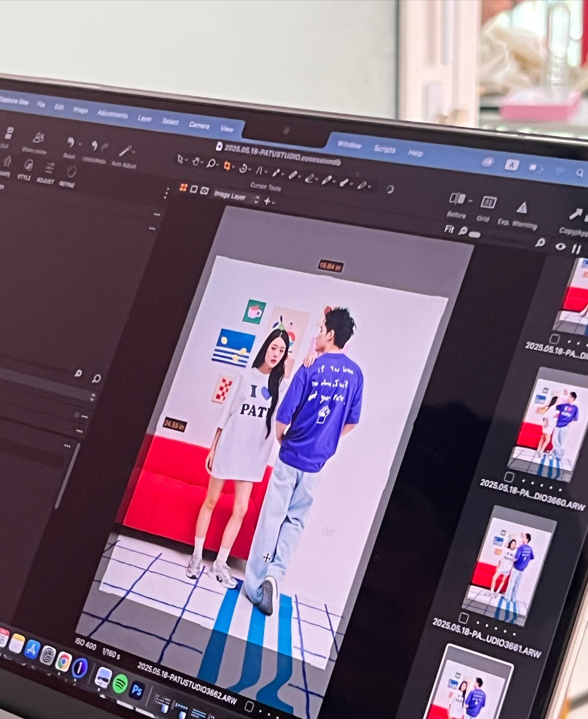Toggle the browser eye icon
Image resolution: width=588 pixels, height=719 pixels.
click(x=561, y=246)
